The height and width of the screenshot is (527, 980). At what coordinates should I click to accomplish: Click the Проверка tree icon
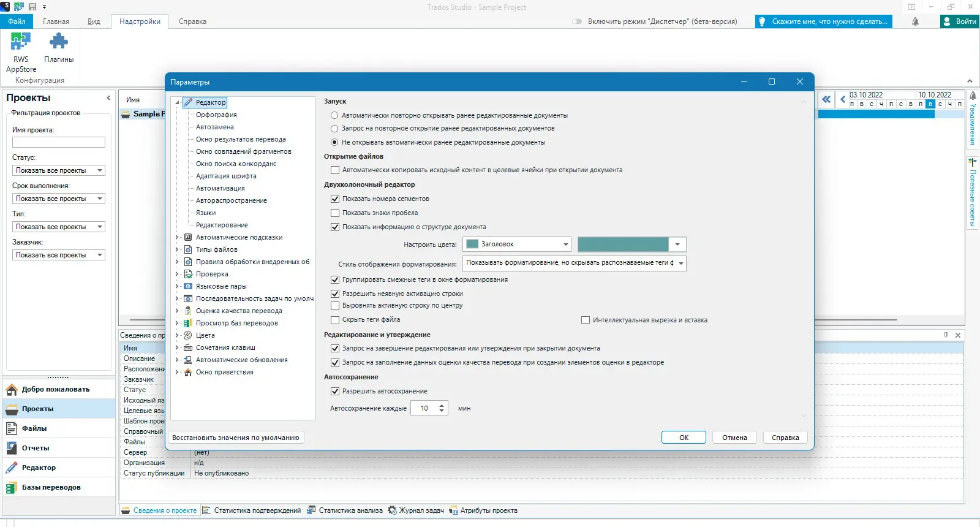[x=188, y=274]
